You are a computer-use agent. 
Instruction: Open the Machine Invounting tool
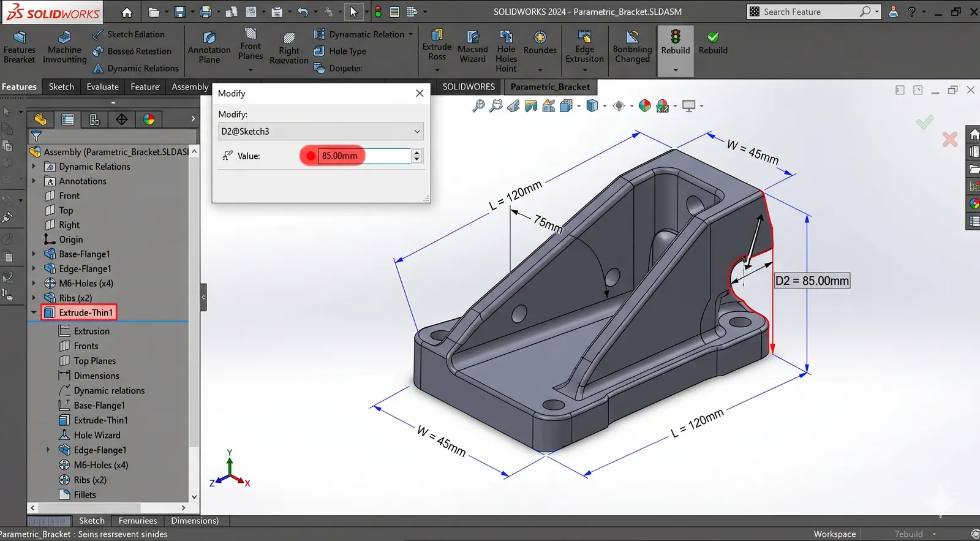[x=64, y=47]
